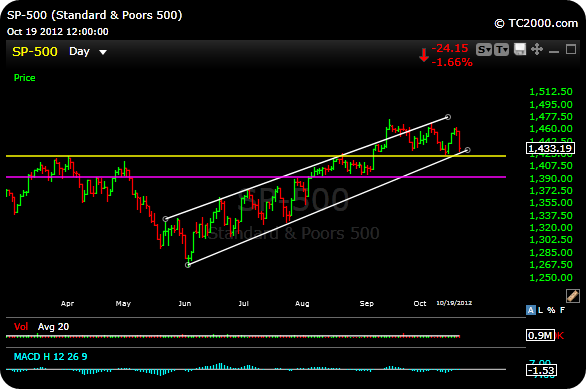Click the -1.66% percent change value

[452, 62]
